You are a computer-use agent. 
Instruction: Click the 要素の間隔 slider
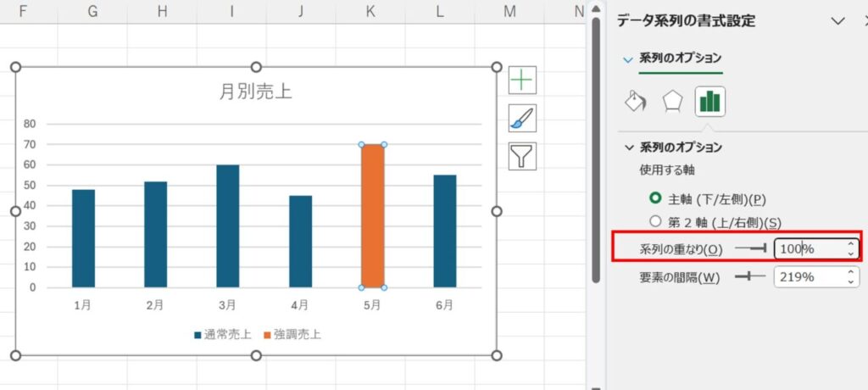point(750,276)
